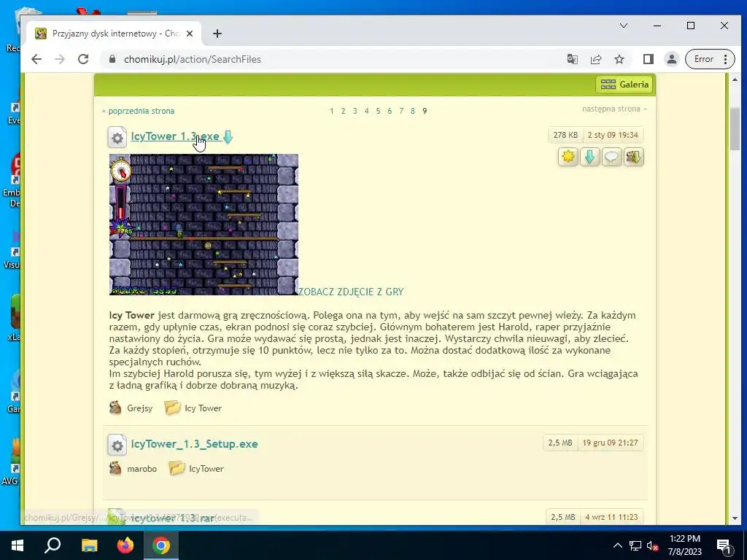Open marobo's IcyTower folder link
Screen dimensions: 747x560
point(206,469)
